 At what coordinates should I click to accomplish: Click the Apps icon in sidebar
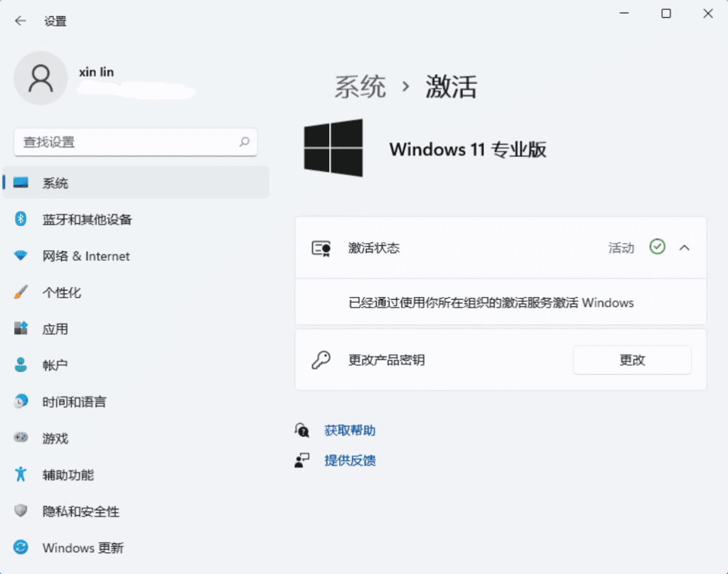21,329
